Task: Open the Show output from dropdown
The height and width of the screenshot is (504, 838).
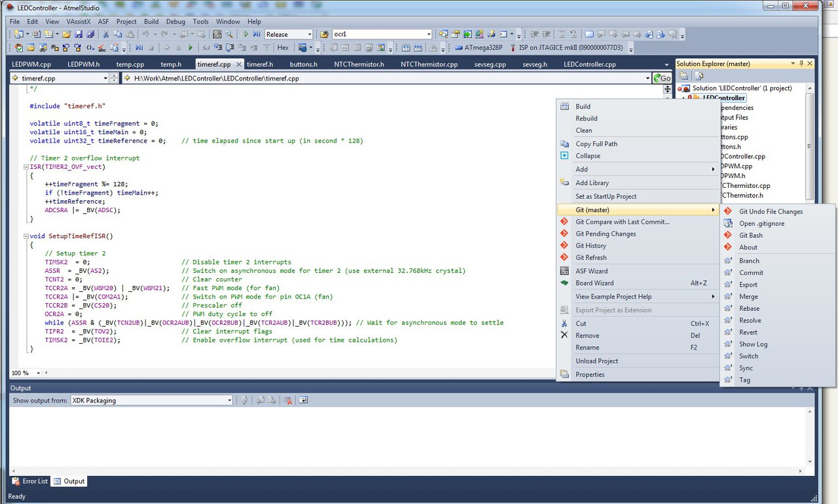Action: 230,400
